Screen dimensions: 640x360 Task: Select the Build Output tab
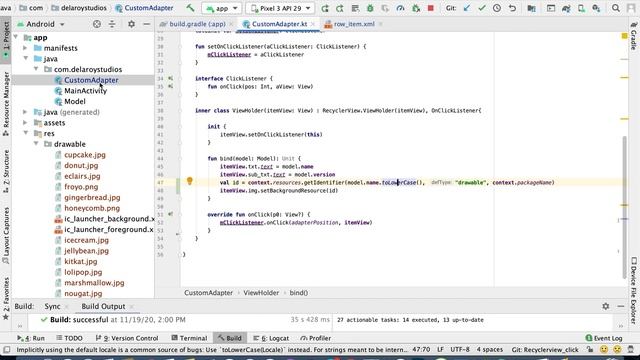click(103, 307)
